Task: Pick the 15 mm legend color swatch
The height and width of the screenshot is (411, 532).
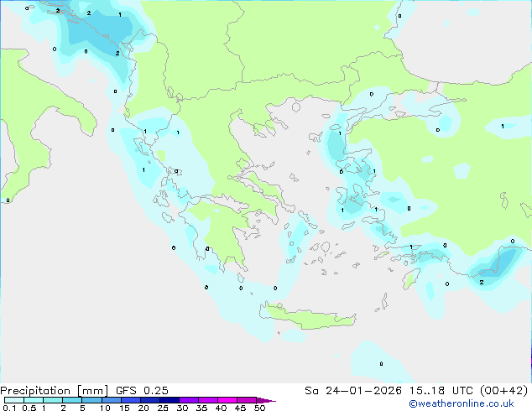Action: coord(131,400)
